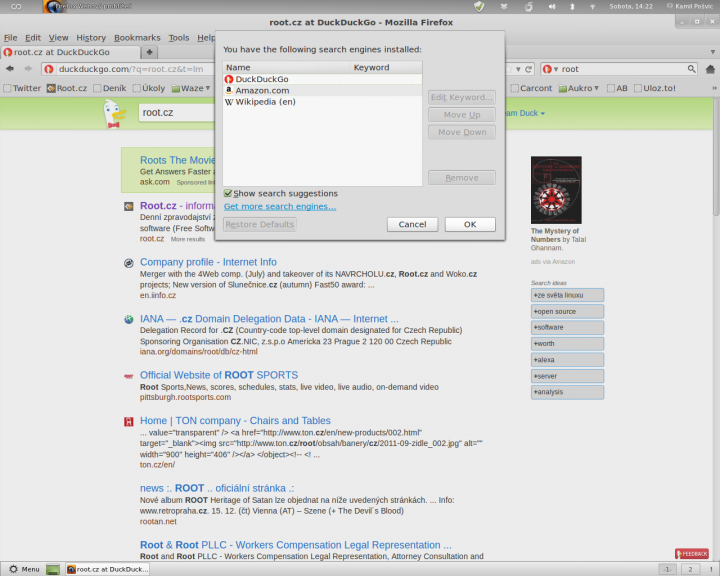The height and width of the screenshot is (576, 720).
Task: Select DuckDuckGo in the engine list
Action: [x=322, y=79]
